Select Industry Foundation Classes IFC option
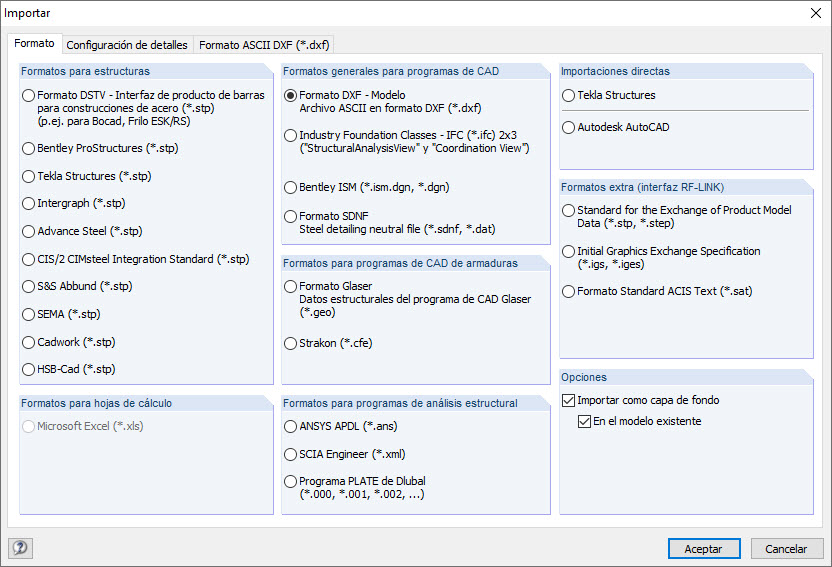 point(291,135)
